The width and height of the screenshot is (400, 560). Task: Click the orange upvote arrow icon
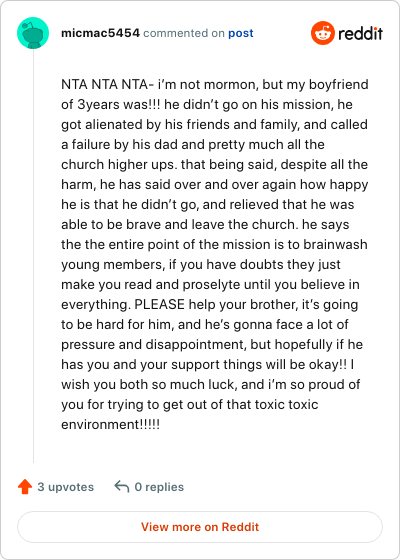click(25, 486)
